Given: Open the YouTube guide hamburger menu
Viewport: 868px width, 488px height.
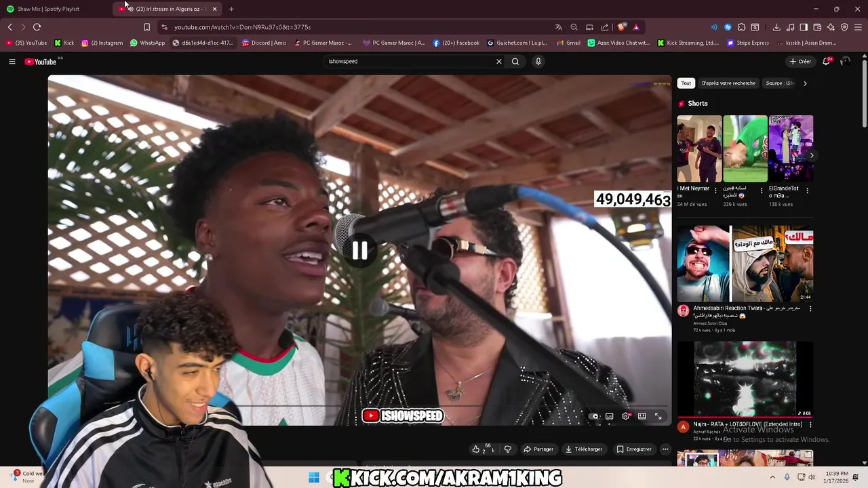Looking at the screenshot, I should 12,62.
